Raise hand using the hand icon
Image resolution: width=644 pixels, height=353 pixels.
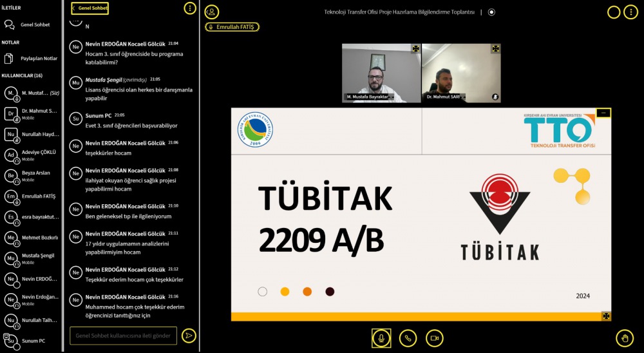click(625, 338)
